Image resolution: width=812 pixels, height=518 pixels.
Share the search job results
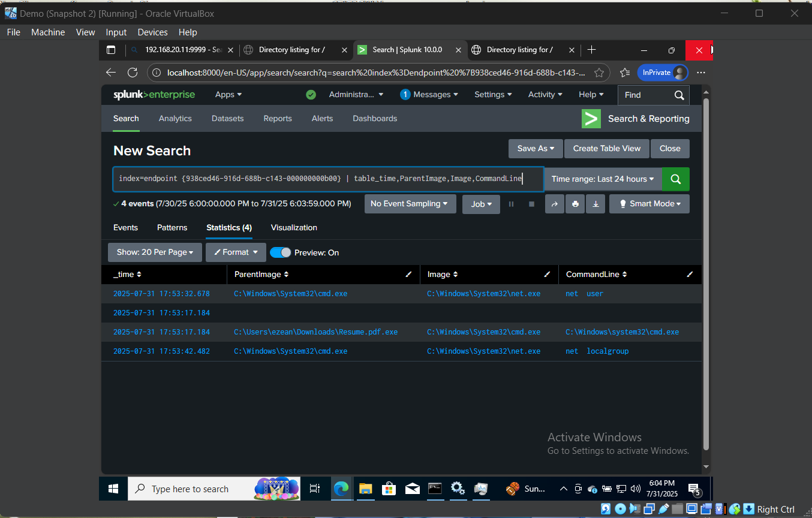click(x=554, y=204)
